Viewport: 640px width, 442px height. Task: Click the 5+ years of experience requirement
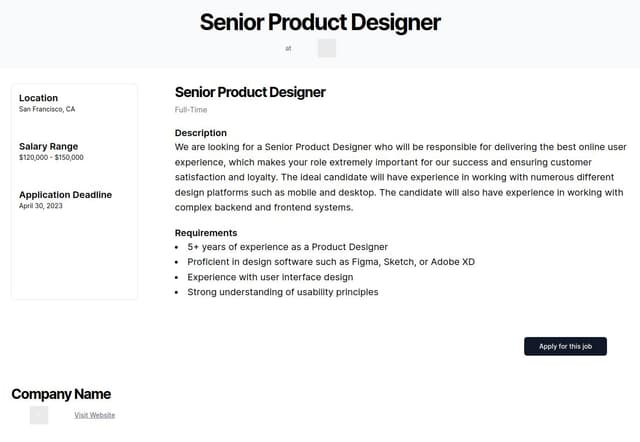pos(287,247)
